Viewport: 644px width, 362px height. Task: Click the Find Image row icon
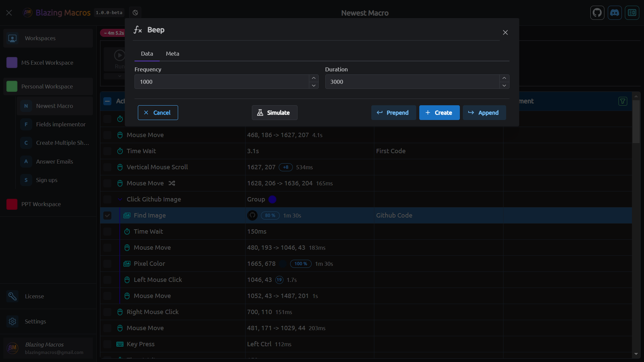(x=127, y=216)
